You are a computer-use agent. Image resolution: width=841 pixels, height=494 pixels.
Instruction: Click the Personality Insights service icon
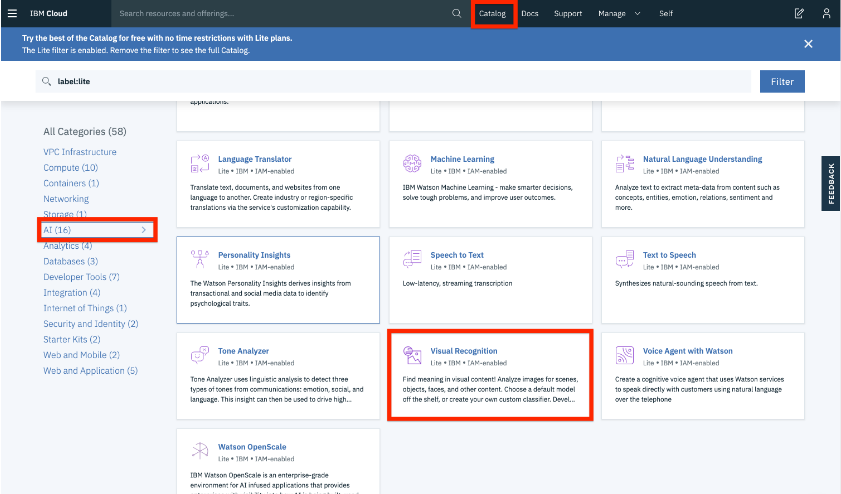click(200, 259)
